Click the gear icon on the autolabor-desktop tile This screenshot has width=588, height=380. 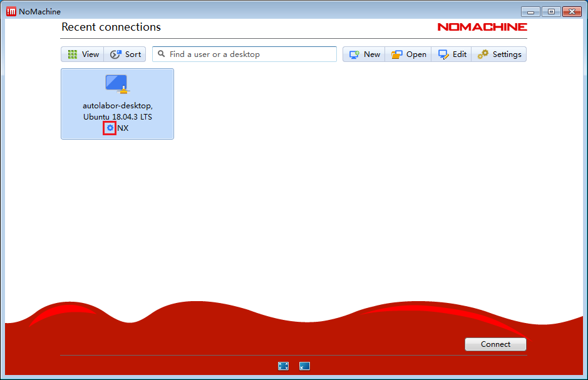(x=110, y=128)
